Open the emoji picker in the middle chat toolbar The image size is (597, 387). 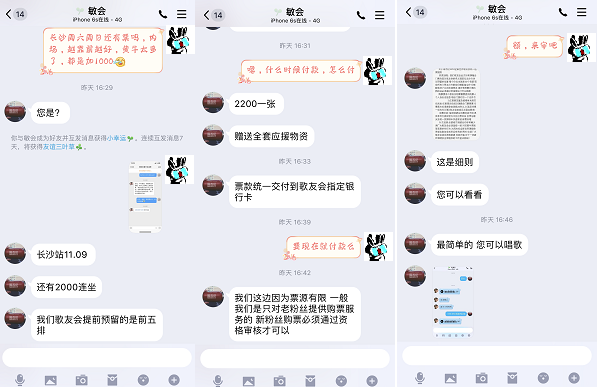(x=341, y=381)
